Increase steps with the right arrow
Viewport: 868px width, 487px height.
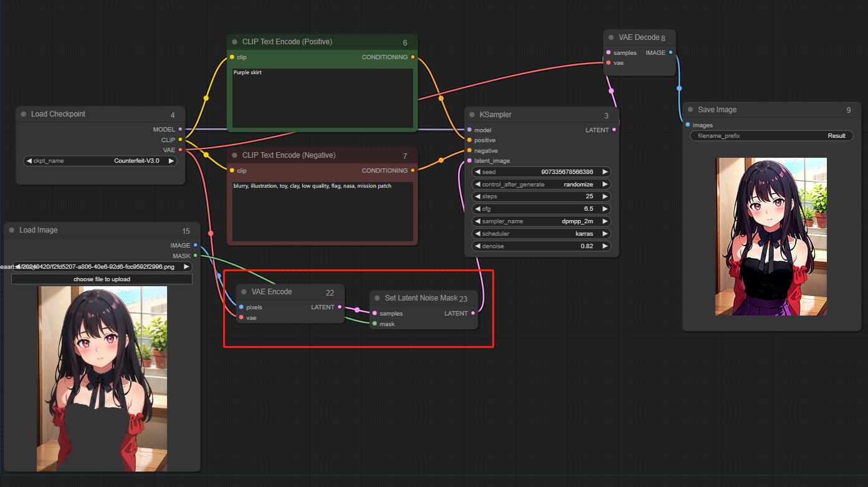pyautogui.click(x=604, y=196)
